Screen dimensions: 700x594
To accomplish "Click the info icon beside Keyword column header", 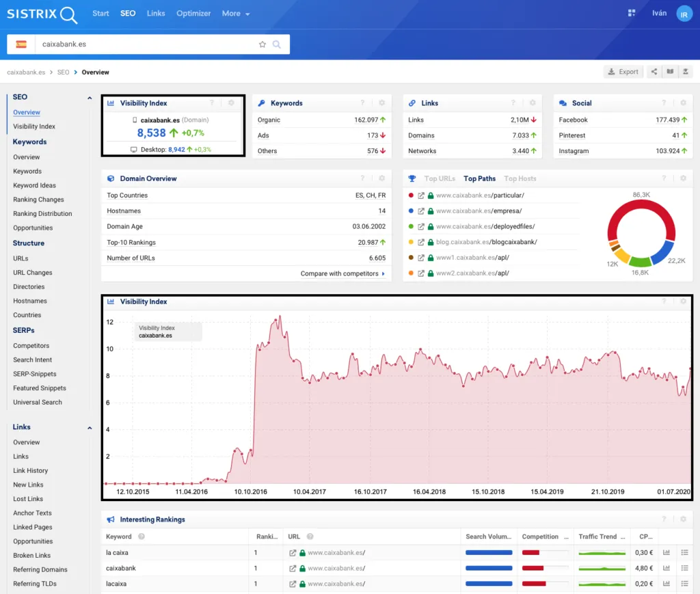I will (x=141, y=537).
